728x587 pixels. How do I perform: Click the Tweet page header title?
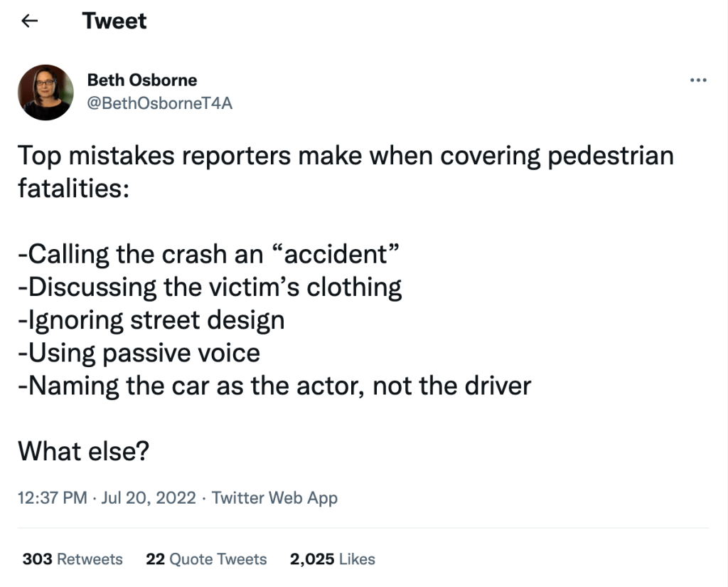[114, 21]
